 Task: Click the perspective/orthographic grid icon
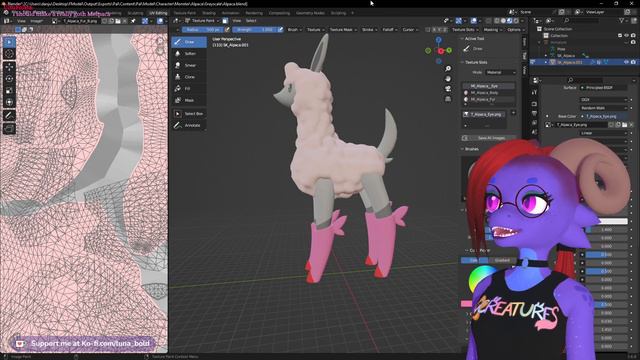click(x=448, y=99)
